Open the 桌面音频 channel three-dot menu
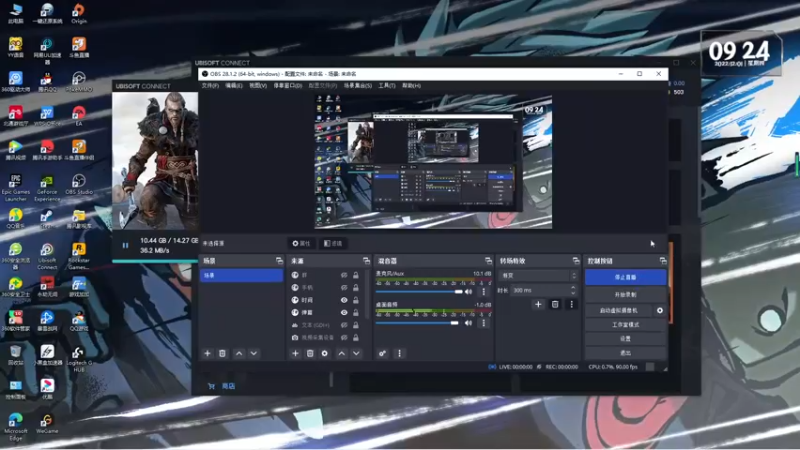Screen dimensions: 800x450 click(x=484, y=323)
